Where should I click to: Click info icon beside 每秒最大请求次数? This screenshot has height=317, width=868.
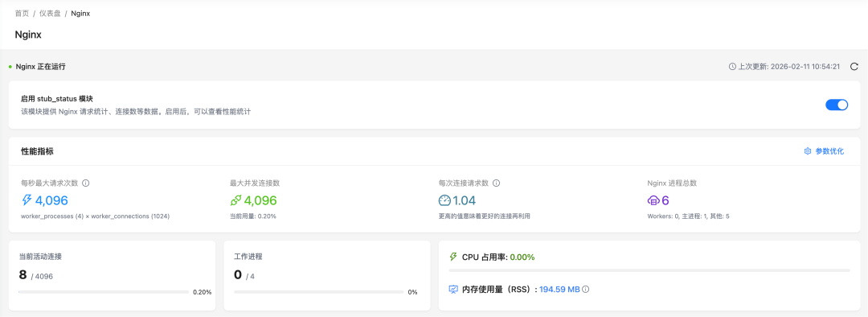click(86, 183)
